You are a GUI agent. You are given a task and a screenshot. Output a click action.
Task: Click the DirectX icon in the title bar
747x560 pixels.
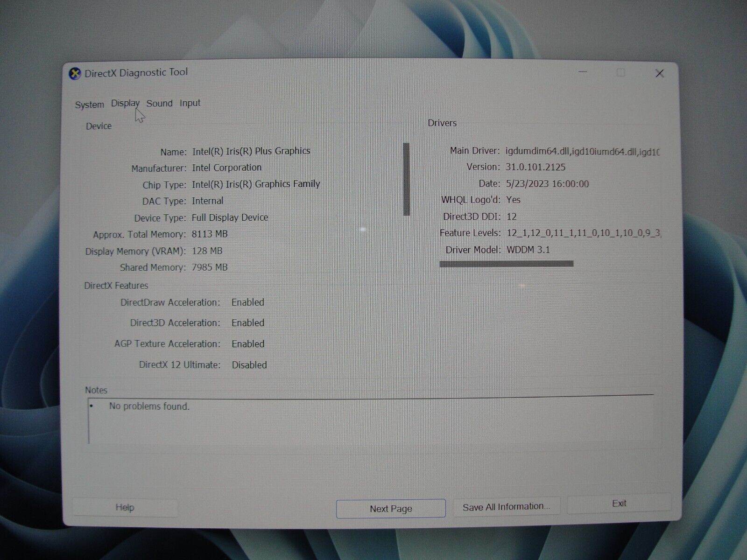coord(75,73)
